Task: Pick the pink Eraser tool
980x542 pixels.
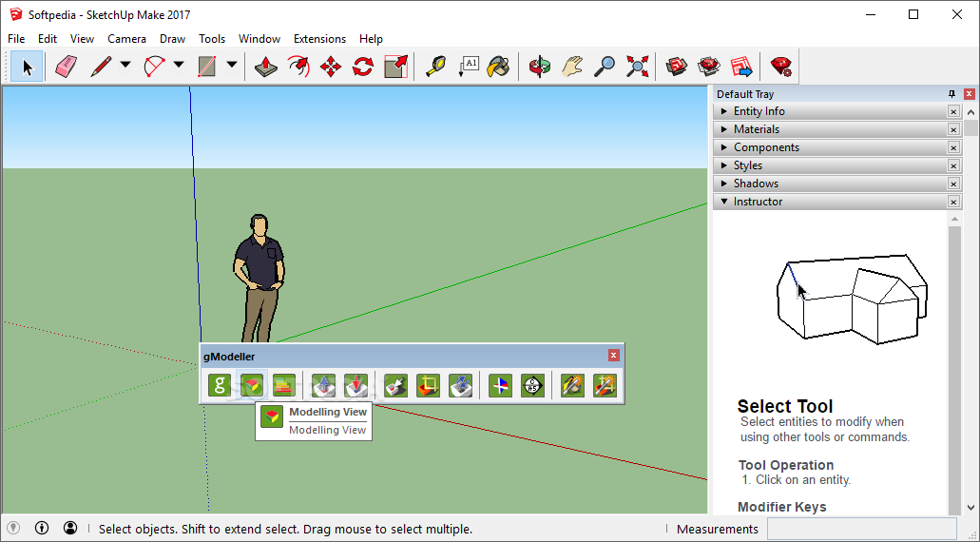Action: (x=67, y=67)
